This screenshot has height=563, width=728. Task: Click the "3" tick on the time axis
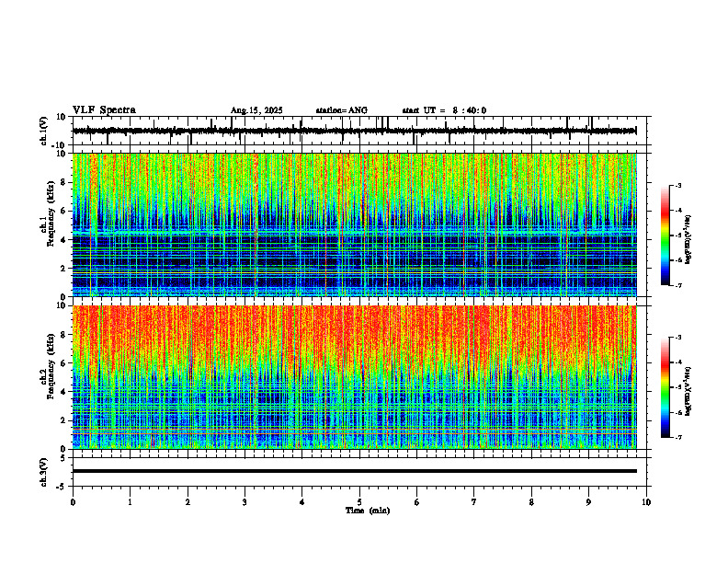pos(245,502)
